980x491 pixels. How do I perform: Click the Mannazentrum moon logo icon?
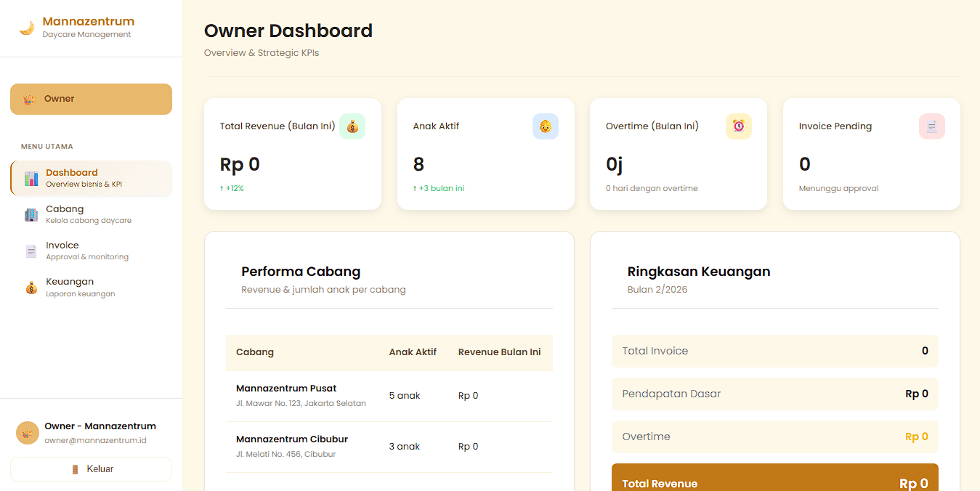click(x=27, y=28)
